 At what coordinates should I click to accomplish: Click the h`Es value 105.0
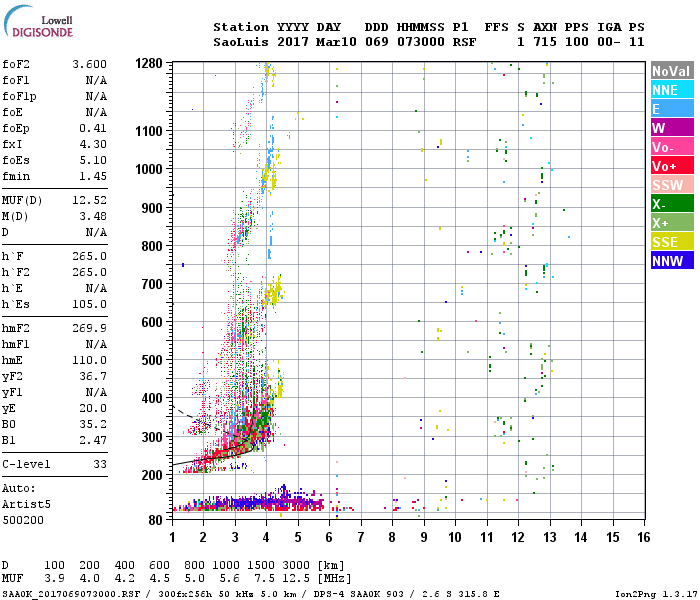tap(89, 304)
